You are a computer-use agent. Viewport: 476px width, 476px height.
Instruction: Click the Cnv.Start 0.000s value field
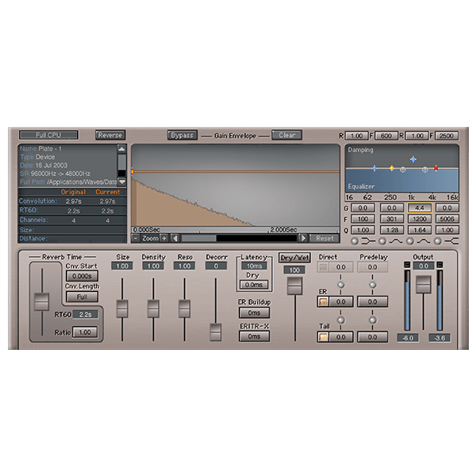pyautogui.click(x=82, y=276)
